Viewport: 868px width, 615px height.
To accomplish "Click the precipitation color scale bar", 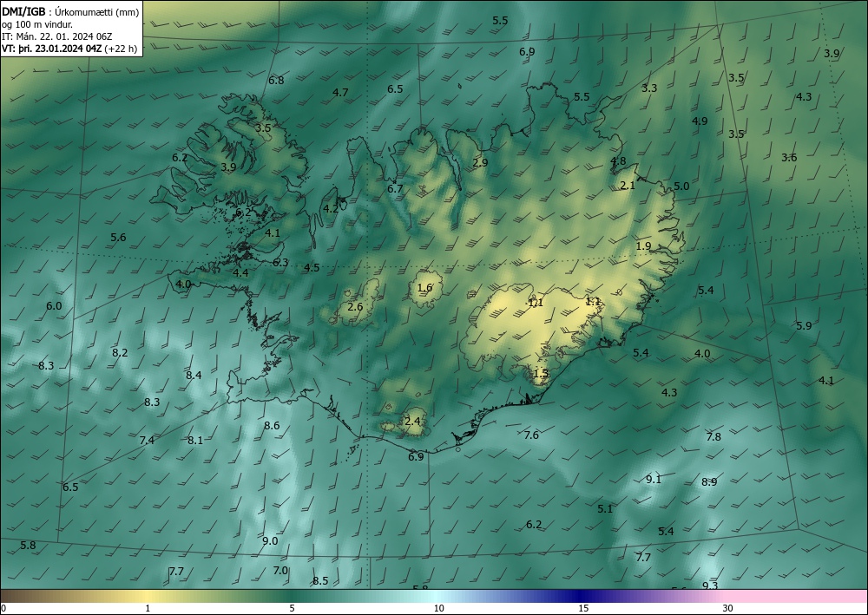I will coord(434,596).
